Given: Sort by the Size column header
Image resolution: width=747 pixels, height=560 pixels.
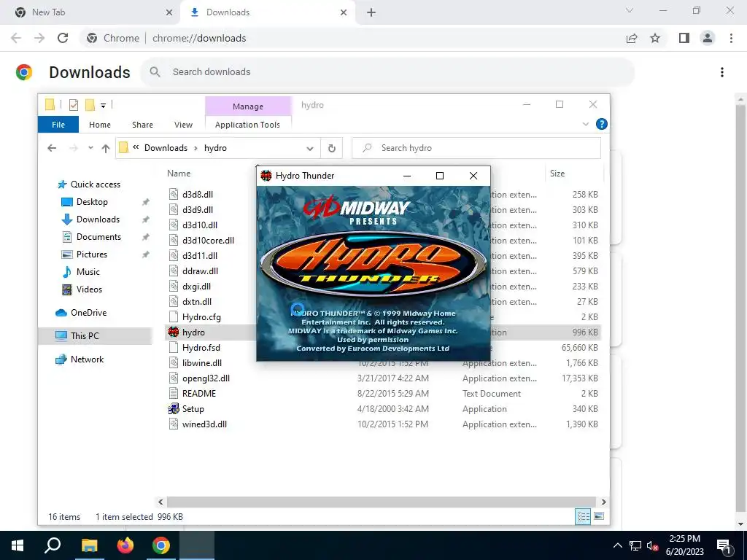Looking at the screenshot, I should tap(557, 174).
